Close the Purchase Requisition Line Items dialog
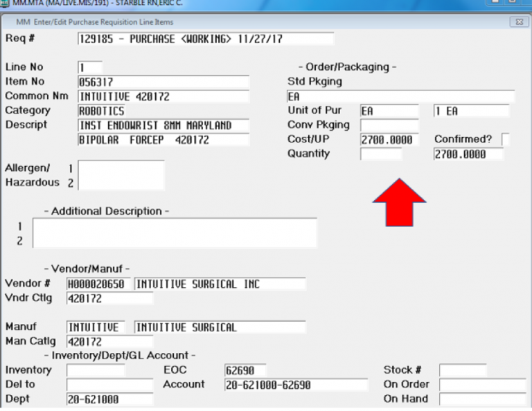 (519, 22)
